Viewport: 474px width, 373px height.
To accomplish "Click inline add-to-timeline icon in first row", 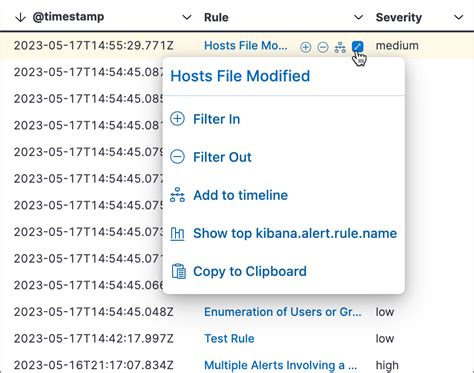I will (x=340, y=47).
